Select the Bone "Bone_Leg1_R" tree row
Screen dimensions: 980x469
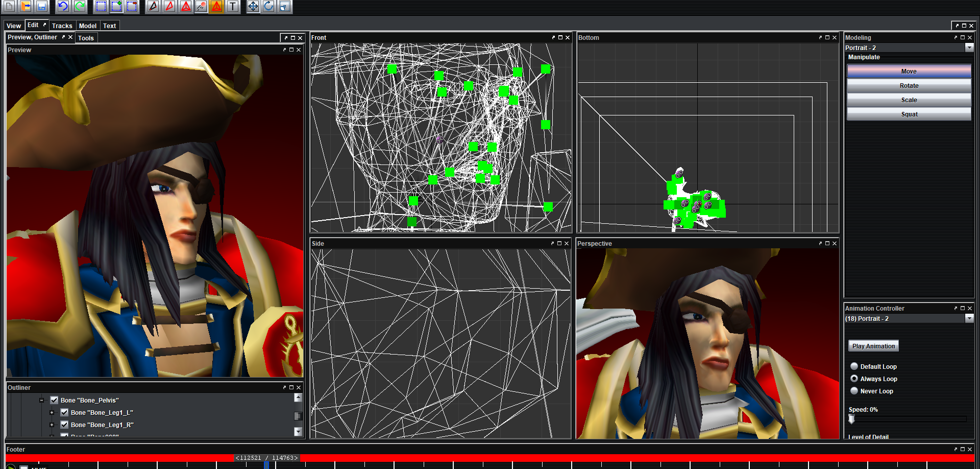102,425
